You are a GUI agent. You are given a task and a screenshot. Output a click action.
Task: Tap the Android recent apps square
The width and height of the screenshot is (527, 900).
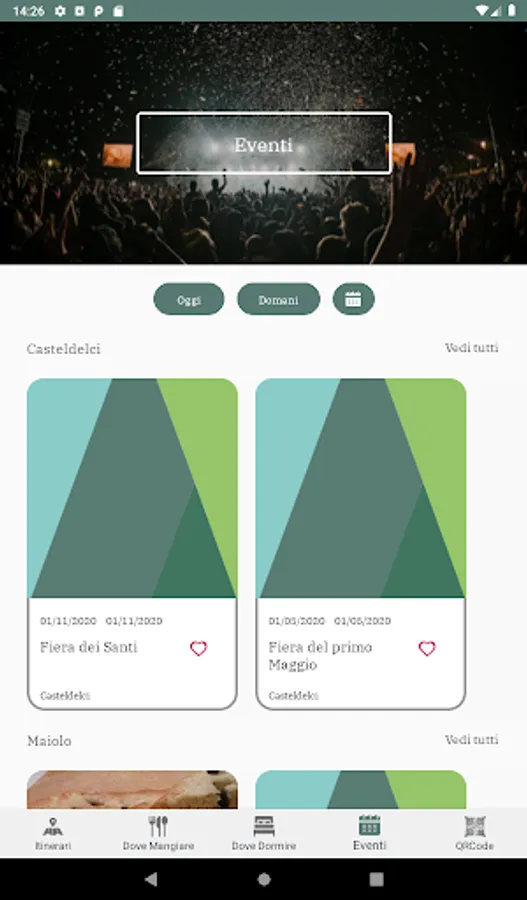click(x=377, y=879)
